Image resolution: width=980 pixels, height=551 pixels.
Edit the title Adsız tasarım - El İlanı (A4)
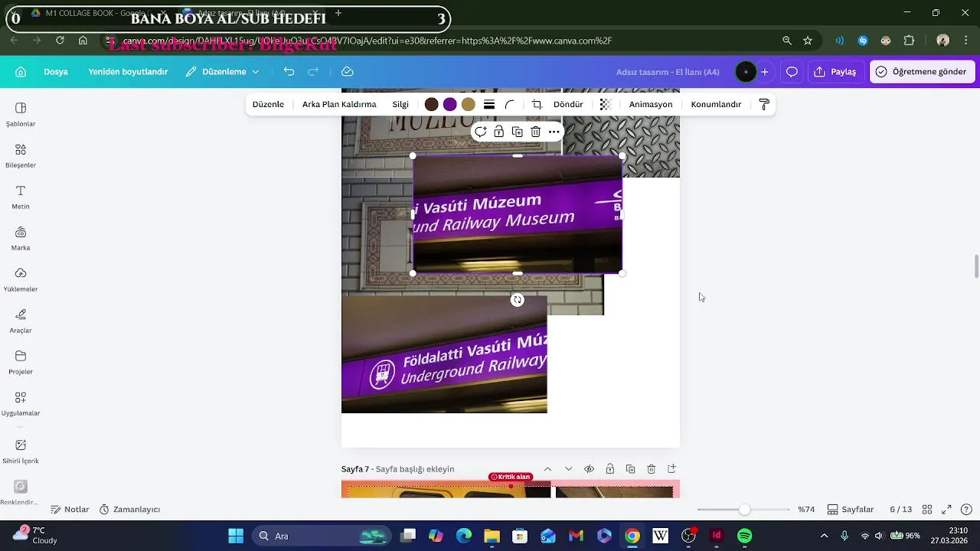pyautogui.click(x=668, y=72)
